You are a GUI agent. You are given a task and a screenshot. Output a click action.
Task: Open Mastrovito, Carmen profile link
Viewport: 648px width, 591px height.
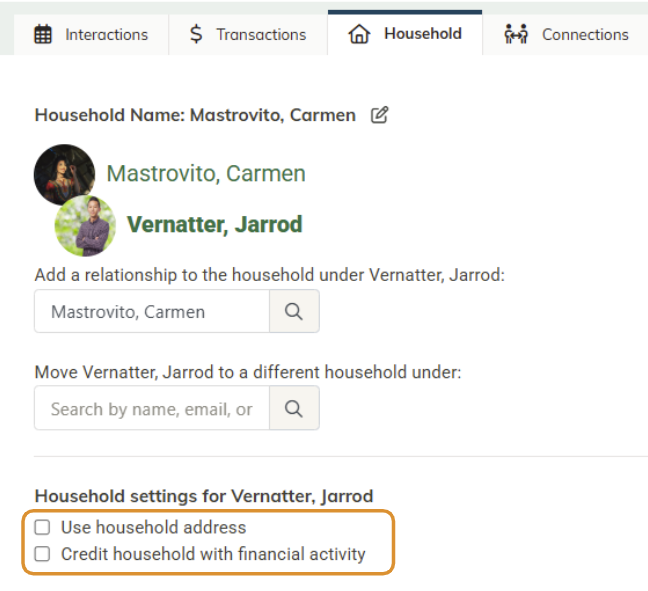tap(206, 173)
